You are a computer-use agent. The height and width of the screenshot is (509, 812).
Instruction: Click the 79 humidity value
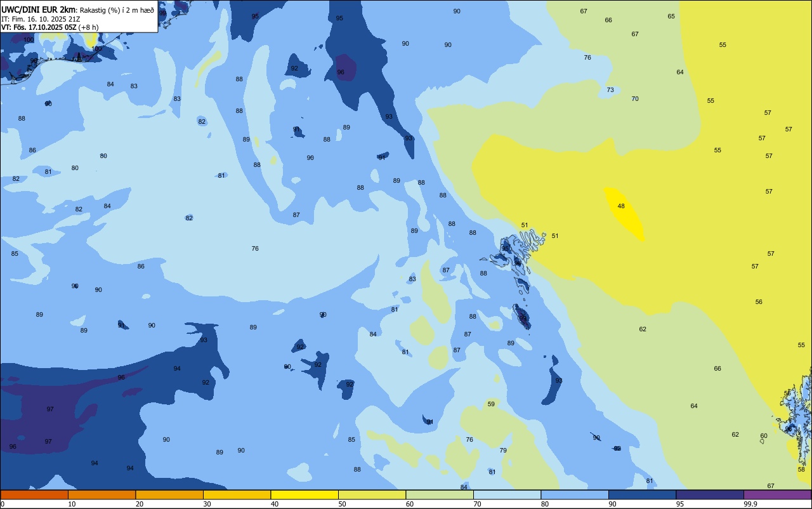[503, 451]
